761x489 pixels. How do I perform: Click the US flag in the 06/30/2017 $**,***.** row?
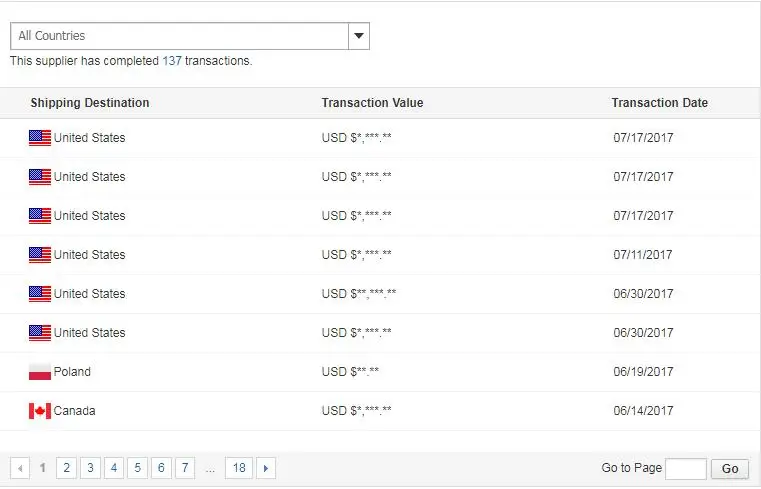click(40, 294)
